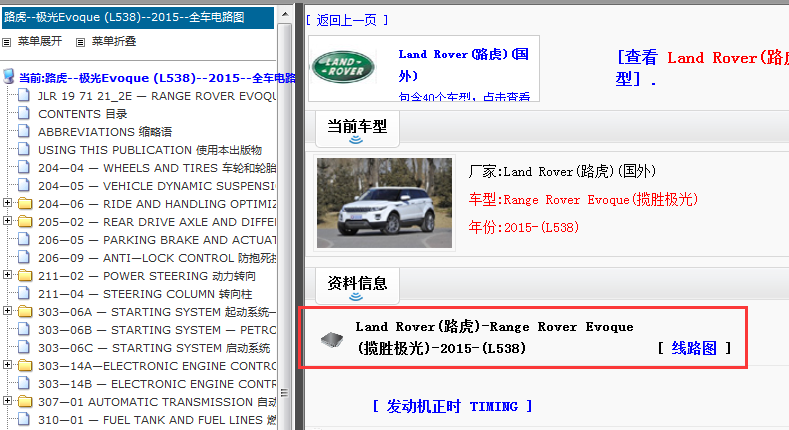The image size is (789, 430).
Task: Expand the 204-06 RIDE AND HANDLING node
Action: pos(7,203)
